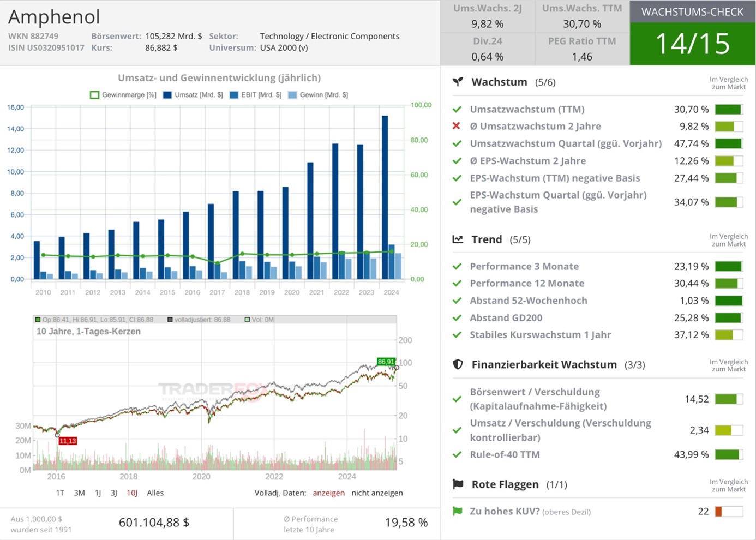Click the green flag icon beside Zu hohes KUV
The image size is (756, 540).
coord(457,511)
